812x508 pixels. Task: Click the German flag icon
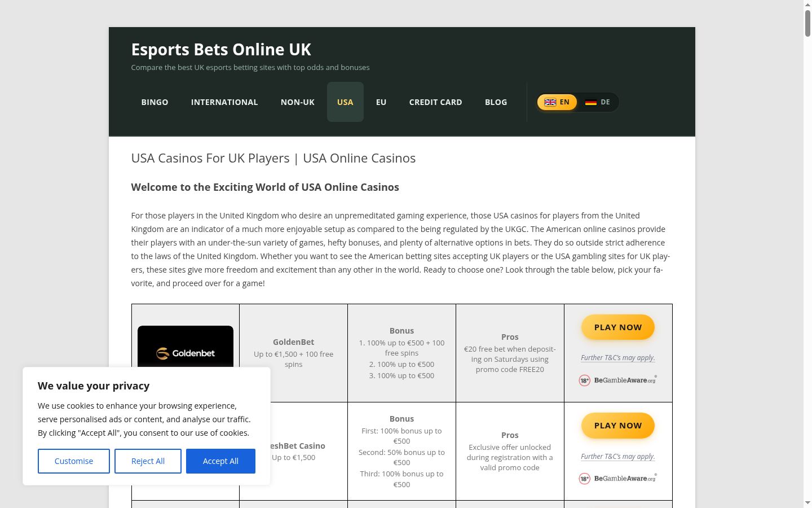tap(591, 102)
